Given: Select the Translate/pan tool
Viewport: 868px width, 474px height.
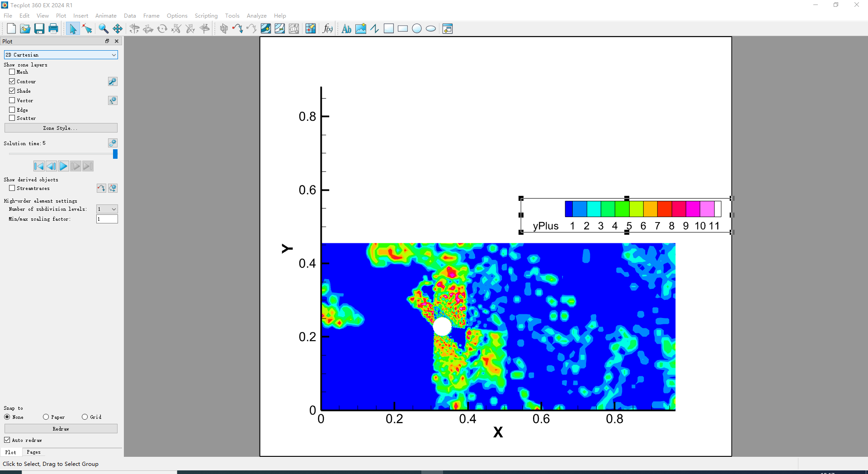Looking at the screenshot, I should (118, 29).
